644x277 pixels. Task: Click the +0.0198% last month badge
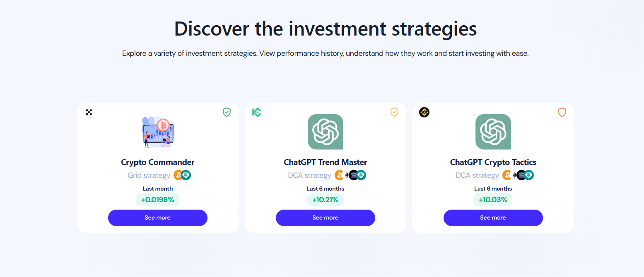158,200
